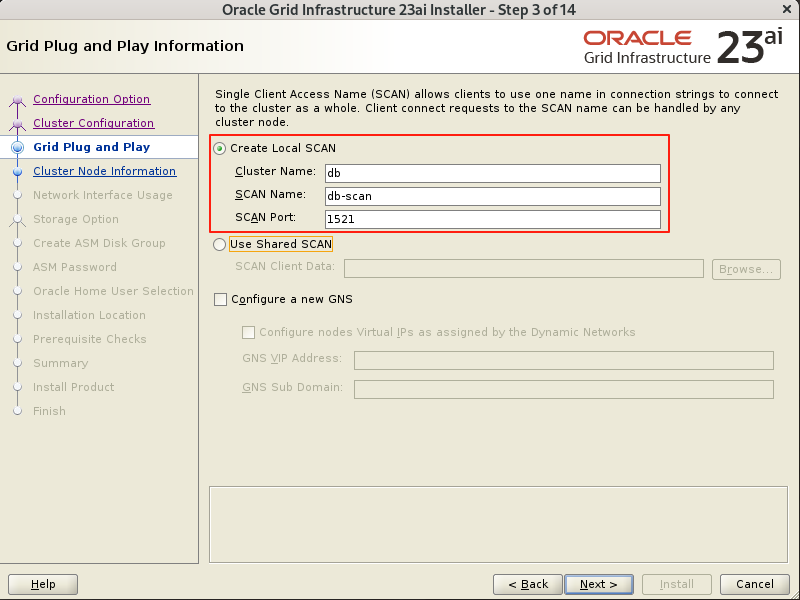Click the Cluster Name input field
800x600 pixels.
pos(492,173)
